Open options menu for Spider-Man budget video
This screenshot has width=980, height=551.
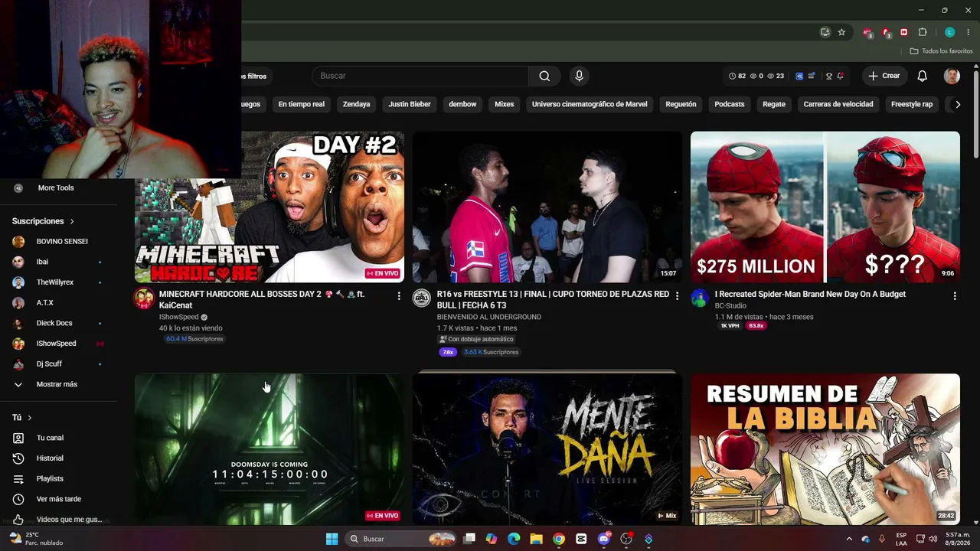pyautogui.click(x=955, y=295)
